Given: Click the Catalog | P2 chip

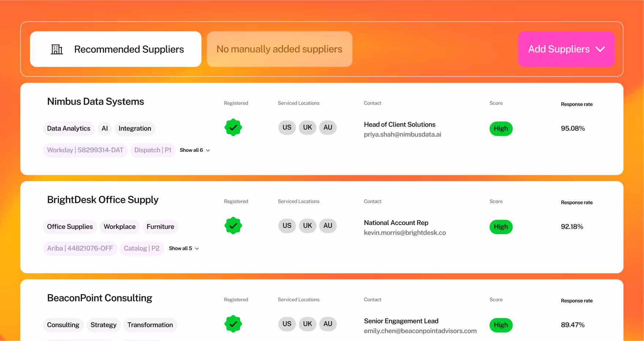Looking at the screenshot, I should [x=142, y=248].
